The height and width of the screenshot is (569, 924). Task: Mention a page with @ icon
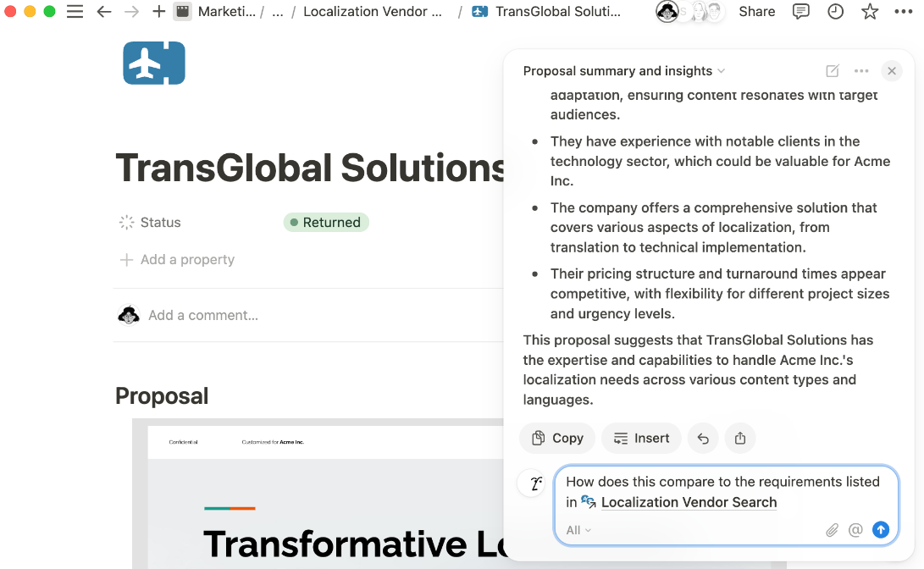point(855,530)
